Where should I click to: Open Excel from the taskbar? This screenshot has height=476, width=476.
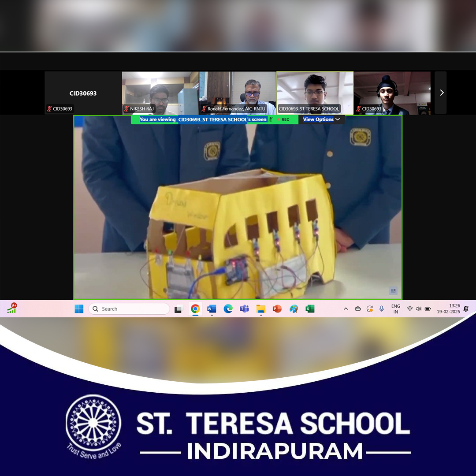coord(310,309)
